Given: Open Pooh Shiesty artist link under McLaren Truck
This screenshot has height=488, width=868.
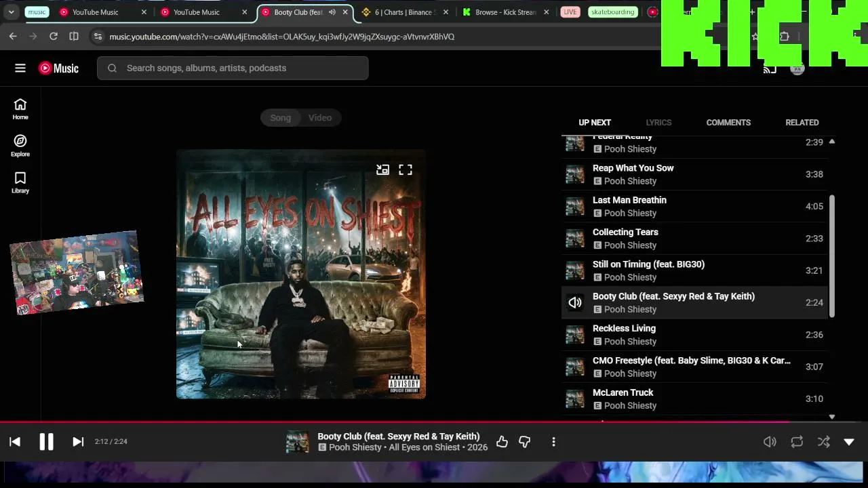Looking at the screenshot, I should pyautogui.click(x=630, y=405).
